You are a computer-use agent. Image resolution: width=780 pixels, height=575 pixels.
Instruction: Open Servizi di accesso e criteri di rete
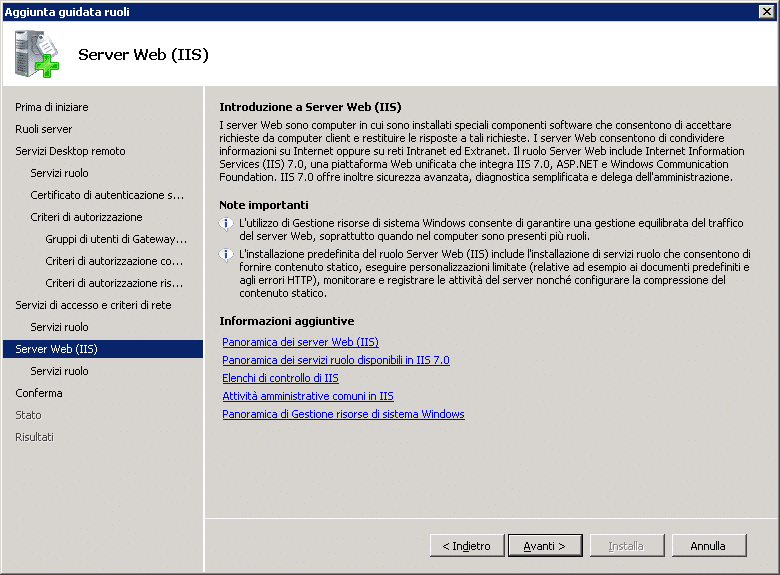coord(93,305)
